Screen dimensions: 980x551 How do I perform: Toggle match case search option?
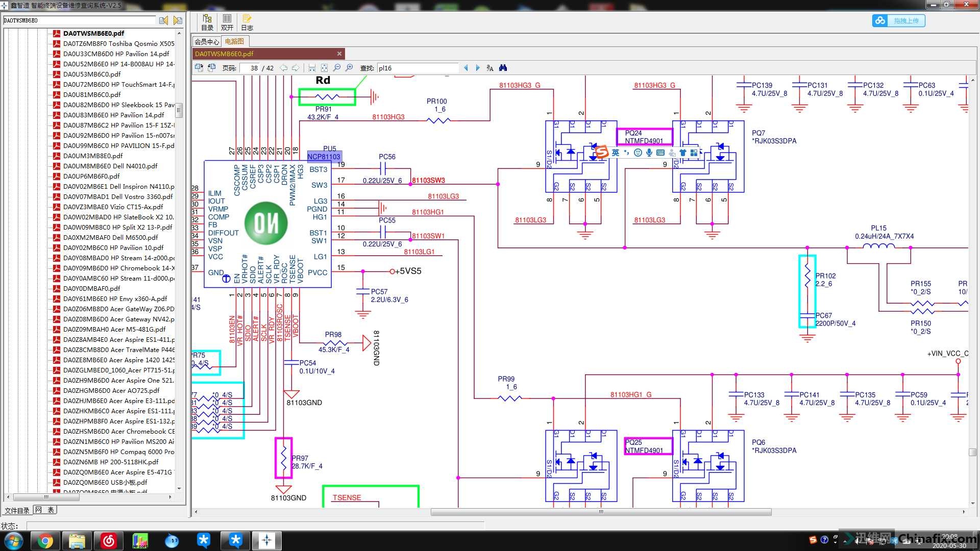[490, 68]
